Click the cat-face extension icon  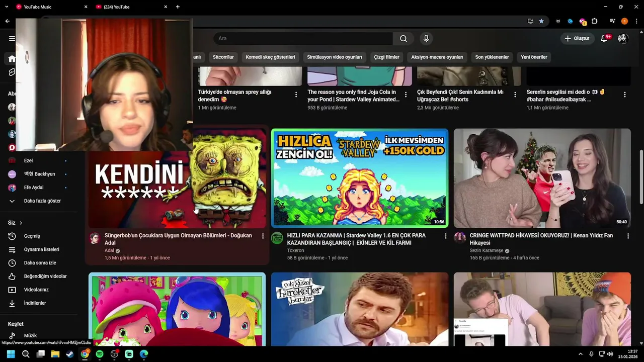point(558,21)
